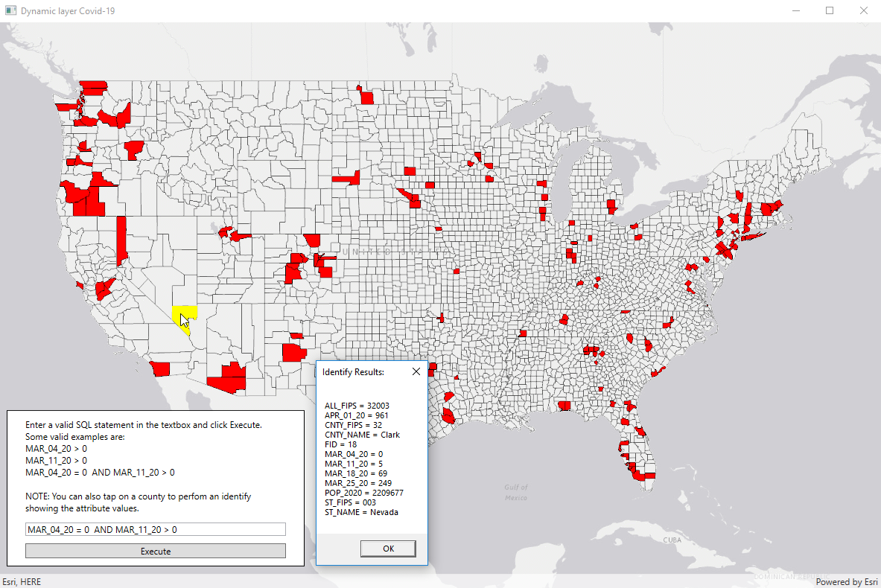Open the Powered by Esri link
The image size is (881, 588).
846,581
